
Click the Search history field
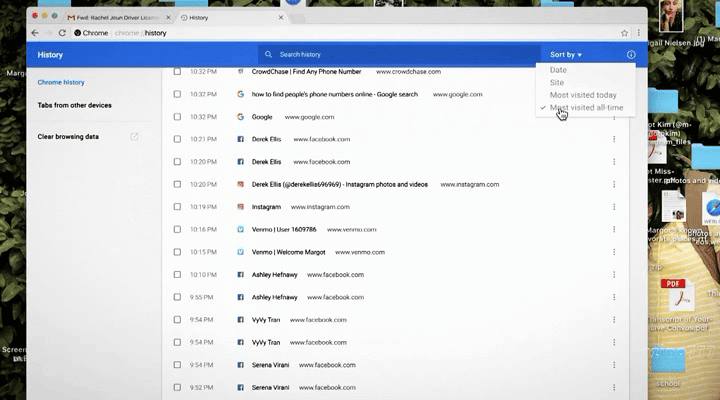(399, 54)
